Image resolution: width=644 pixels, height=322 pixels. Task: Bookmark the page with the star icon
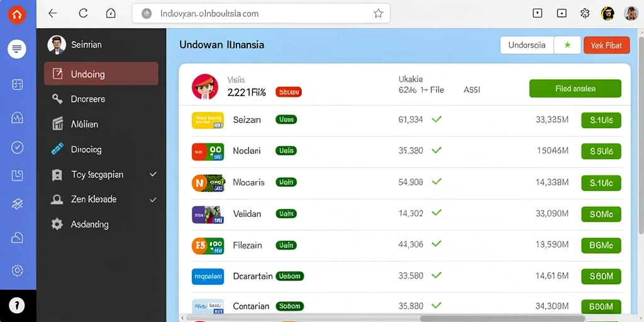pos(378,14)
